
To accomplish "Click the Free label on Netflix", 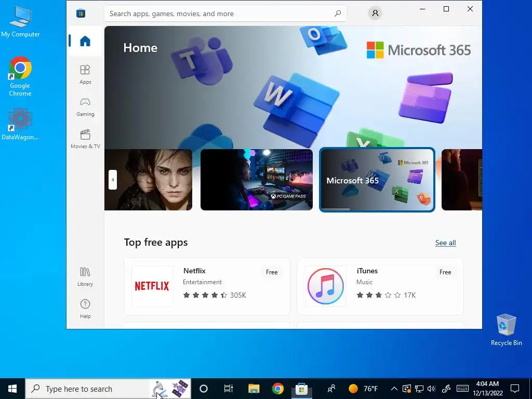I will (x=272, y=272).
